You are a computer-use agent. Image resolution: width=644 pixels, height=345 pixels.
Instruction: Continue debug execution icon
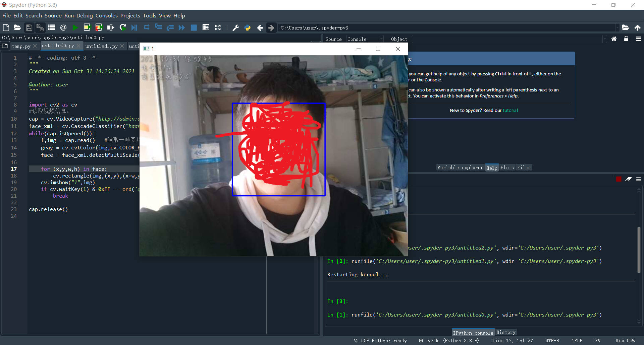pyautogui.click(x=182, y=27)
